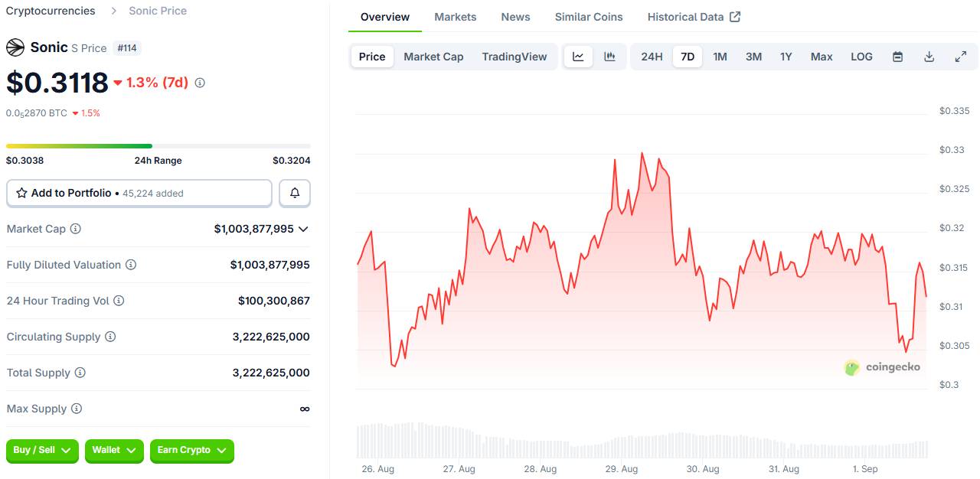The image size is (980, 479).
Task: Set chart range to 1Y
Action: tap(786, 57)
